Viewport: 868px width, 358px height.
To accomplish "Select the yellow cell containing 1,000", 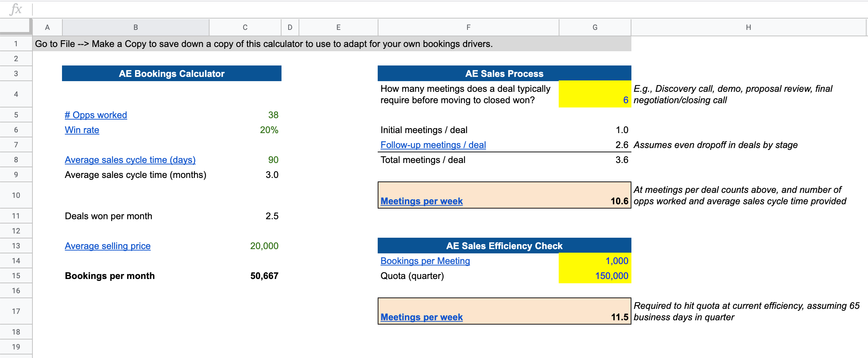I will (595, 261).
